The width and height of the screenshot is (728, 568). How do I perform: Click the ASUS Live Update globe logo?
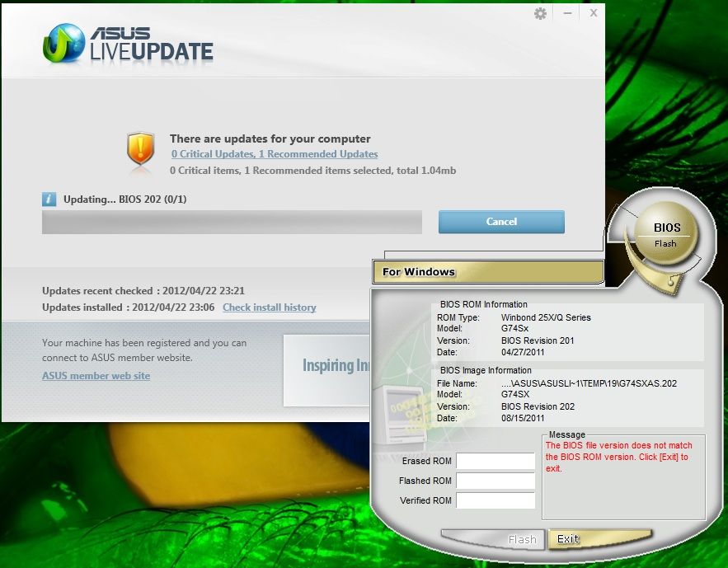point(64,43)
